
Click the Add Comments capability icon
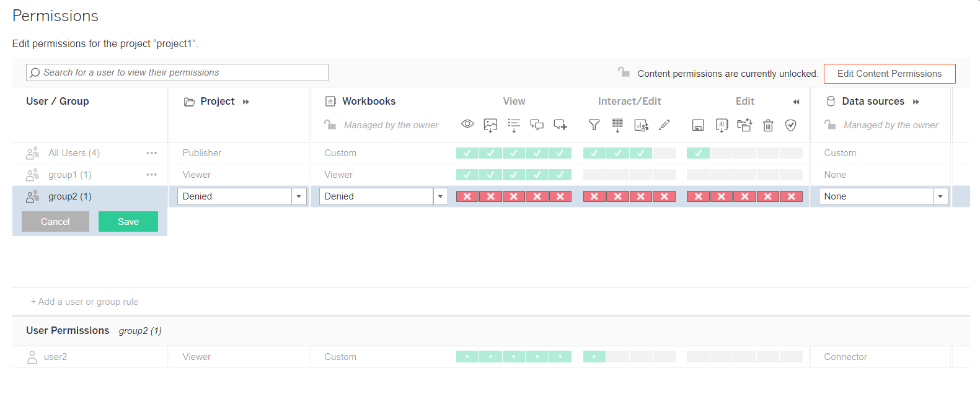560,125
